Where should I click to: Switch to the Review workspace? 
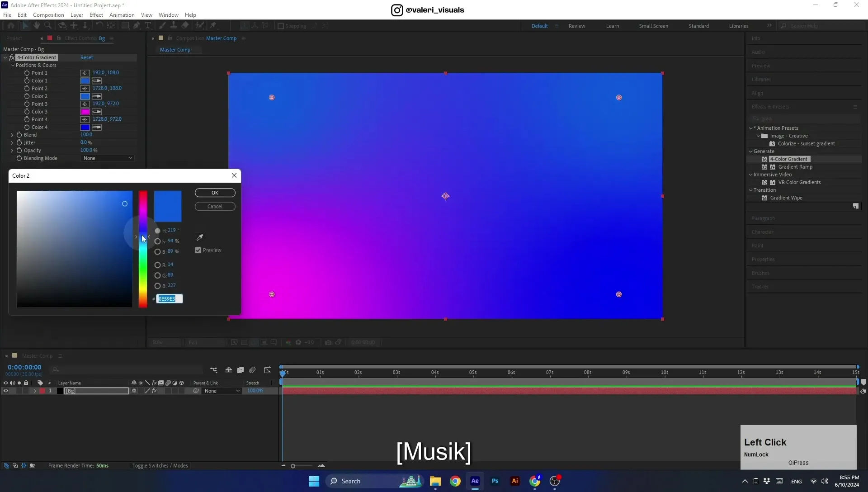point(577,26)
